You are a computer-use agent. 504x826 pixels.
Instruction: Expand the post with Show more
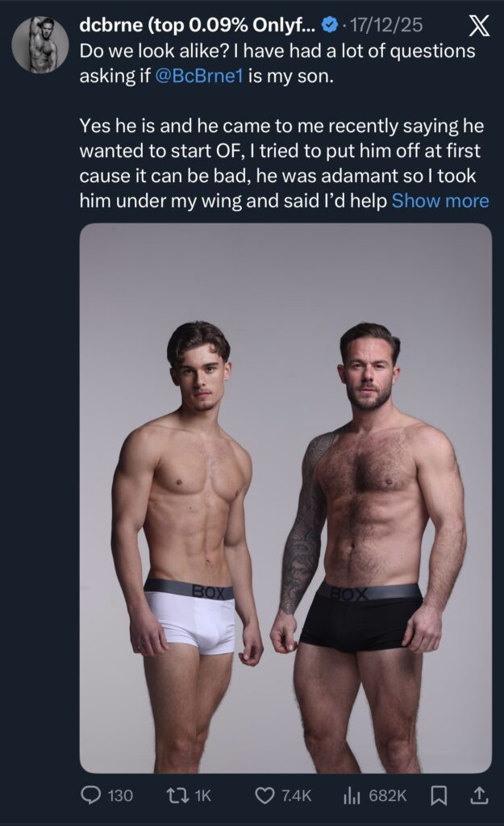pyautogui.click(x=440, y=201)
